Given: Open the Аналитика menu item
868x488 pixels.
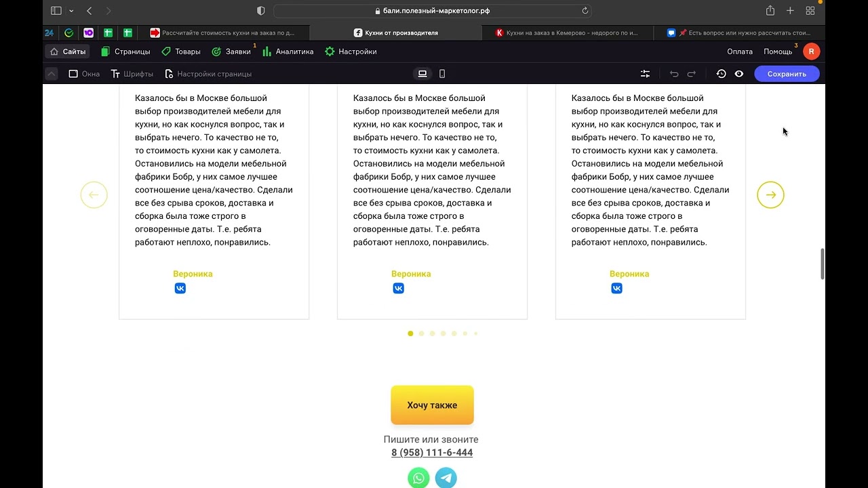Looking at the screenshot, I should click(x=288, y=52).
